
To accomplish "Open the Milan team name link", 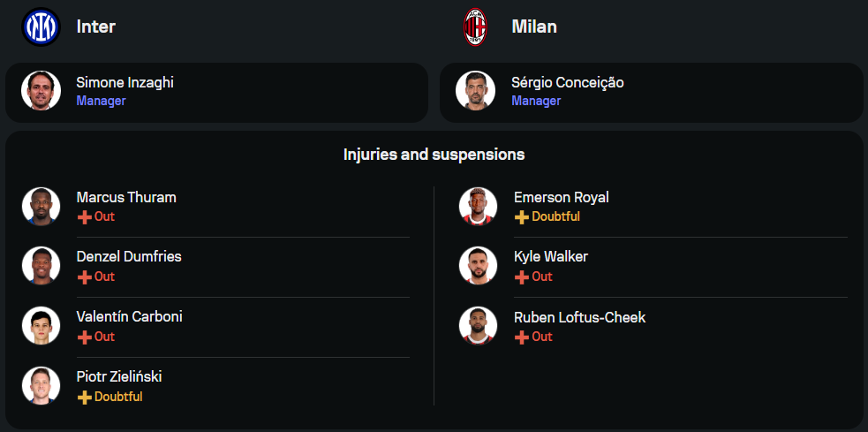I will [534, 27].
